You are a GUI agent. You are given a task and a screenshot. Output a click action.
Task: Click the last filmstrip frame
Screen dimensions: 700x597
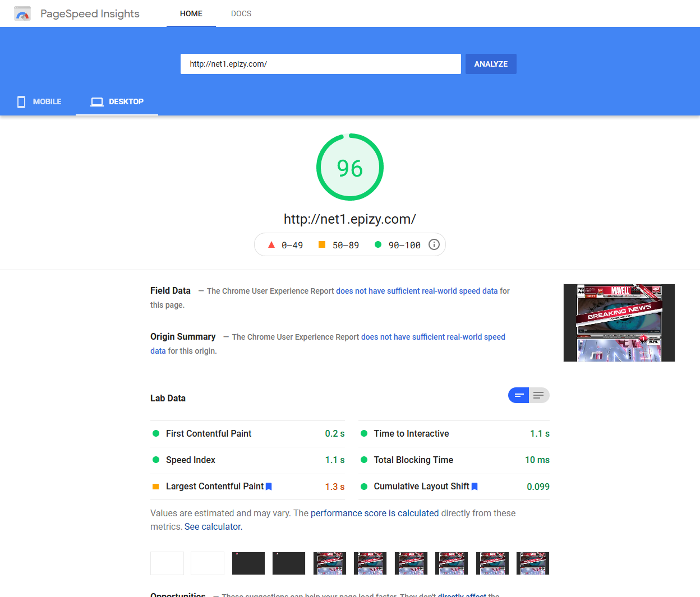coord(533,563)
